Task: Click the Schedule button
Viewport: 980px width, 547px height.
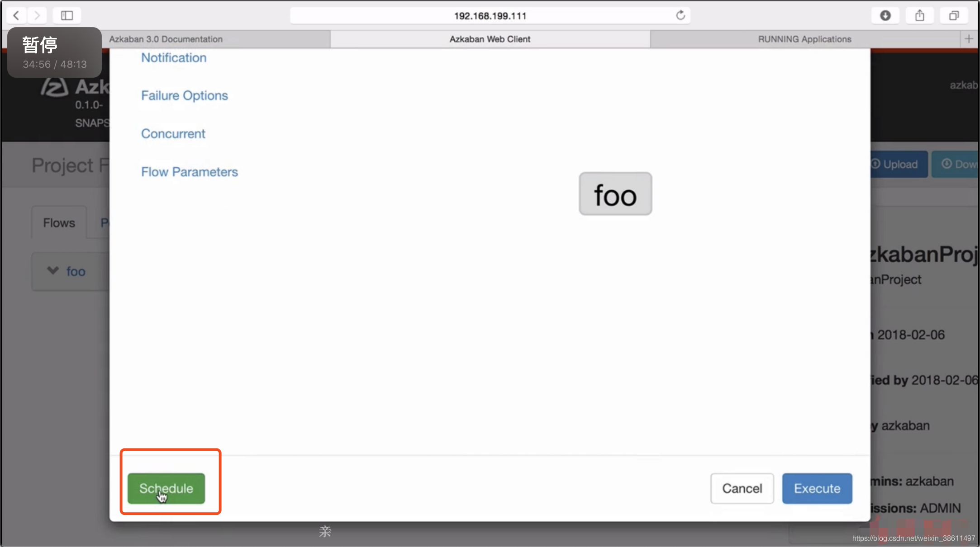Action: (166, 489)
